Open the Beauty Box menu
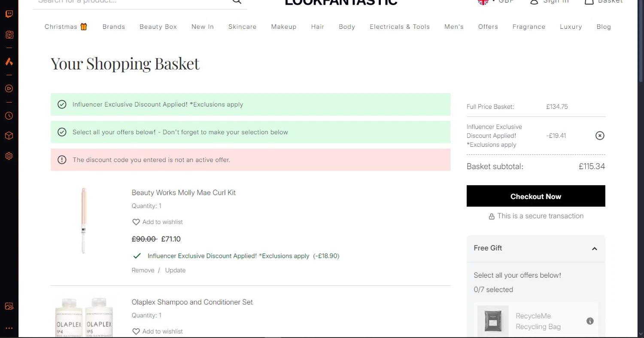The width and height of the screenshot is (644, 338). (158, 27)
